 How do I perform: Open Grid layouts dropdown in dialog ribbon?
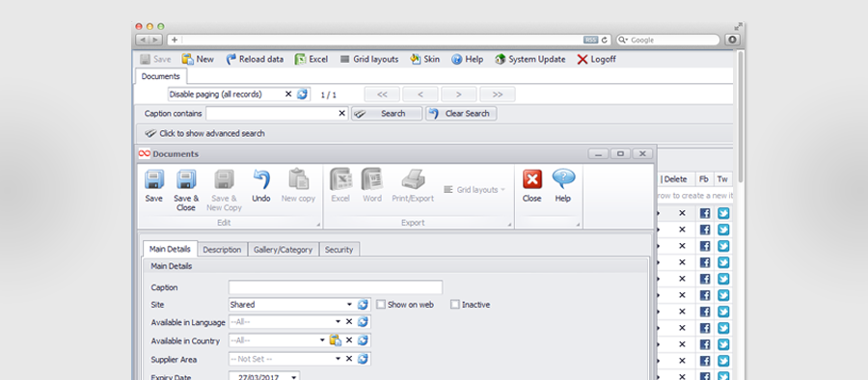tap(475, 189)
